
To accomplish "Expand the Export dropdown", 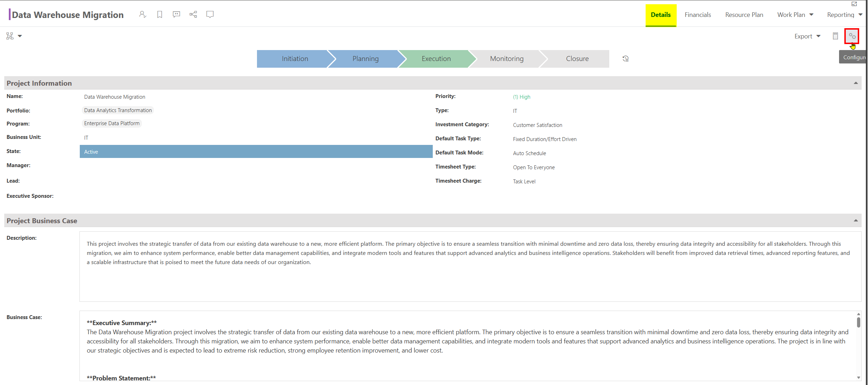I will (807, 36).
